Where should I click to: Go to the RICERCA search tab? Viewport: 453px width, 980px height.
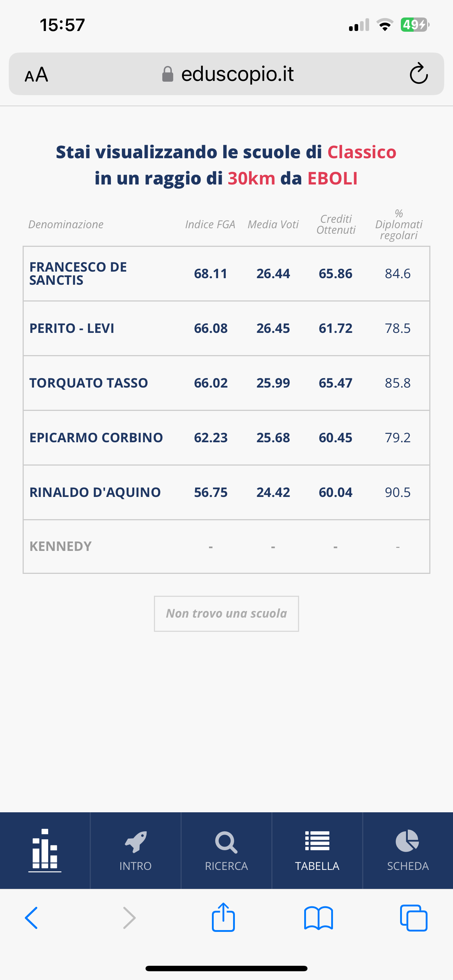[x=226, y=851]
